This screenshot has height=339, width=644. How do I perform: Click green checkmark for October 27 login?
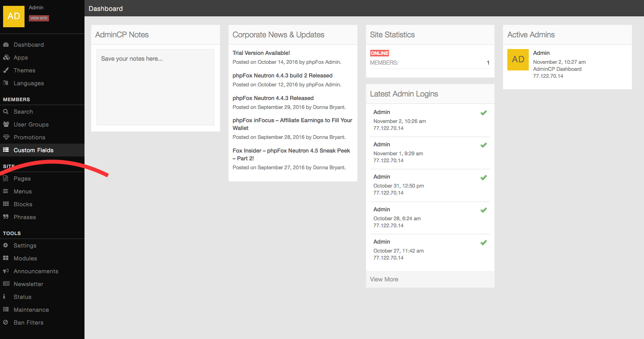[484, 242]
